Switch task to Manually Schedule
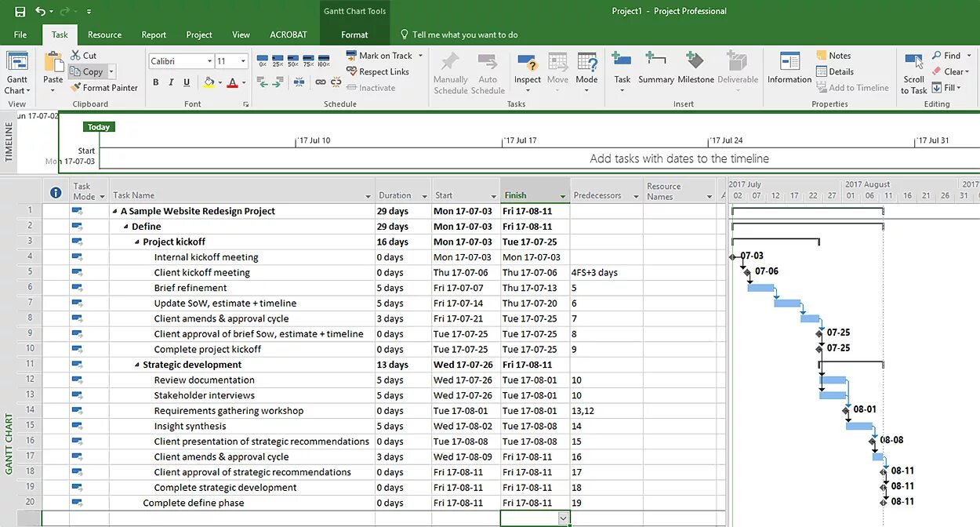The height and width of the screenshot is (527, 980). click(x=451, y=74)
